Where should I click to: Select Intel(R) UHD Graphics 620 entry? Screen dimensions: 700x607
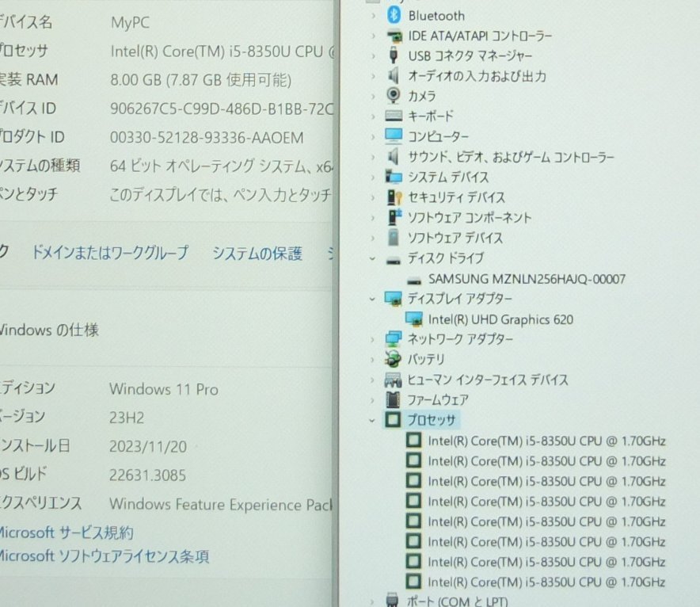500,319
